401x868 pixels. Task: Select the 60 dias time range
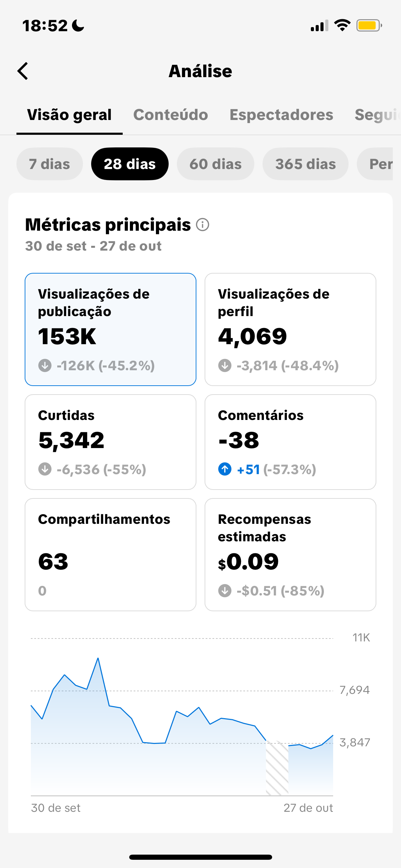216,164
